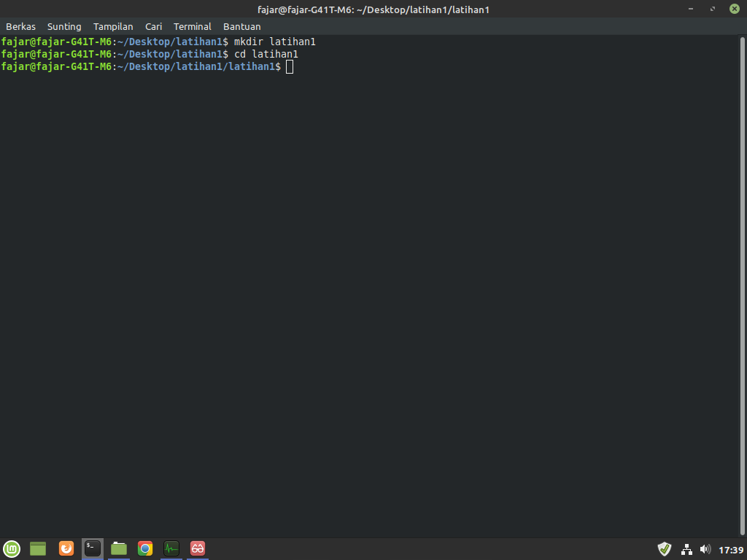Close the terminal window

(734, 9)
